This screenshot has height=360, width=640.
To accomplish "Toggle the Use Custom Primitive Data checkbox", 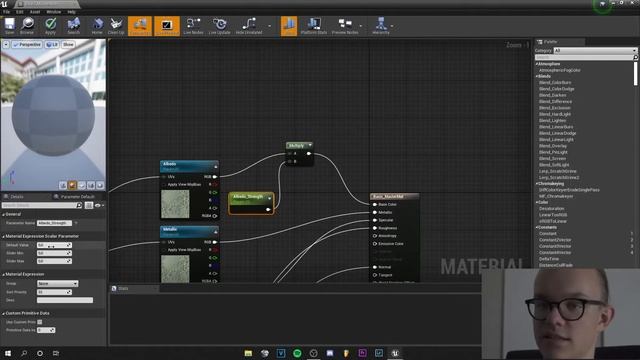I will tap(40, 322).
